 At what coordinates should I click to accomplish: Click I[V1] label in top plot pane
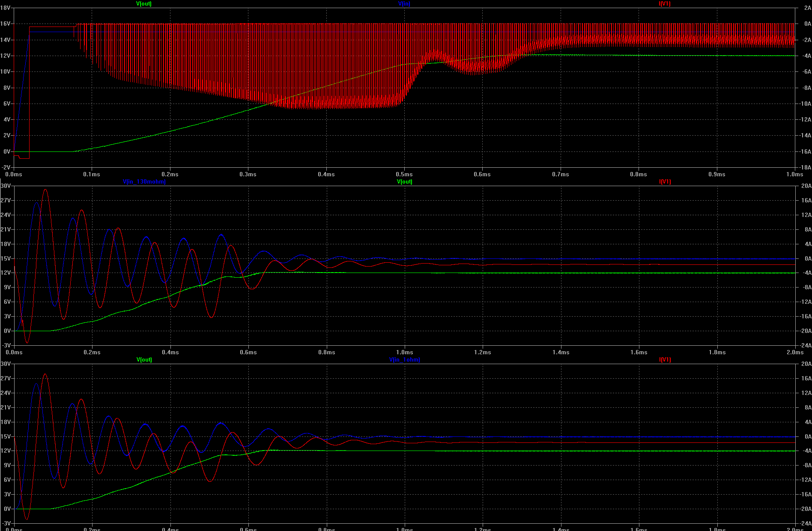(x=664, y=4)
